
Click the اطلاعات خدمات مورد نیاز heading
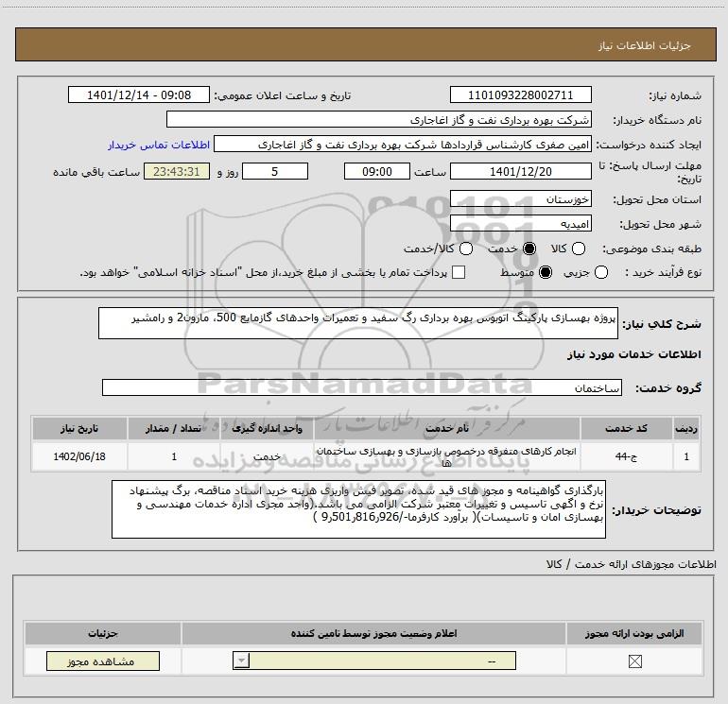pyautogui.click(x=633, y=354)
